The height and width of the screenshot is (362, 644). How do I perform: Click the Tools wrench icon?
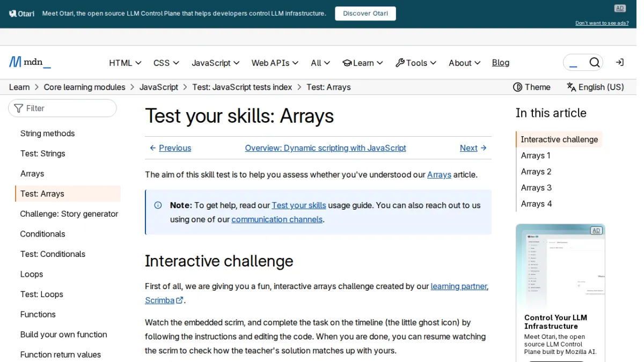tap(400, 63)
